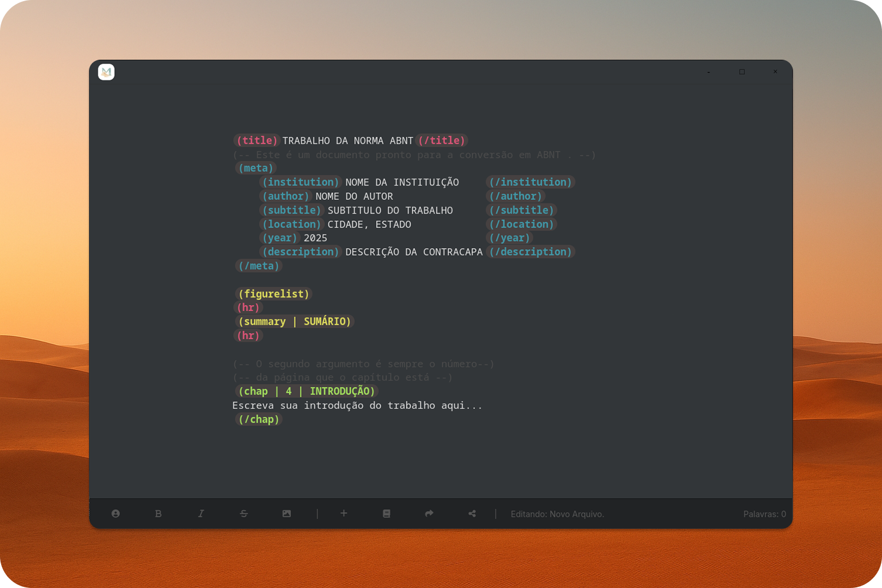This screenshot has height=588, width=882.
Task: Close the editor window
Action: (x=775, y=72)
